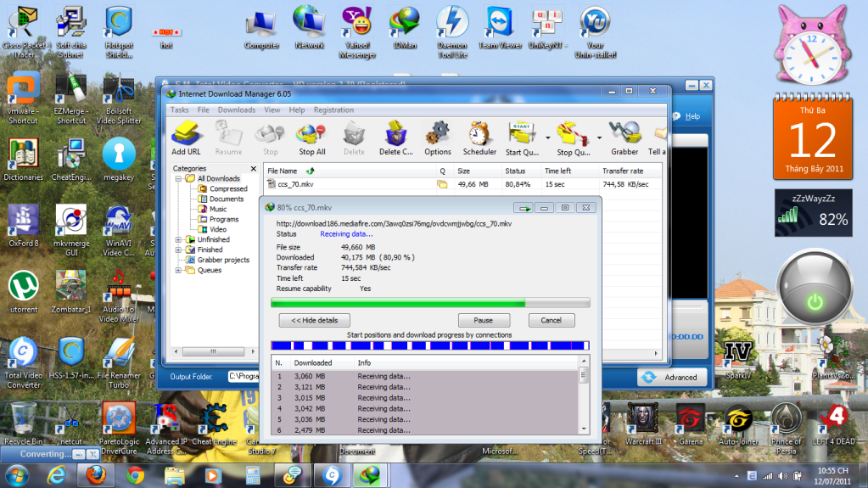Pause the ccs_70.mkv download
Image resolution: width=868 pixels, height=488 pixels.
pyautogui.click(x=483, y=321)
